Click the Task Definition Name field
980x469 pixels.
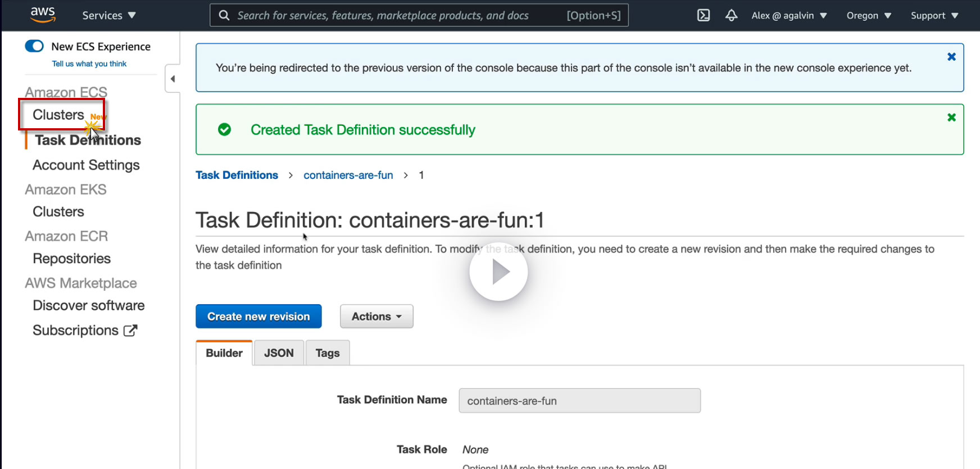[x=579, y=401]
